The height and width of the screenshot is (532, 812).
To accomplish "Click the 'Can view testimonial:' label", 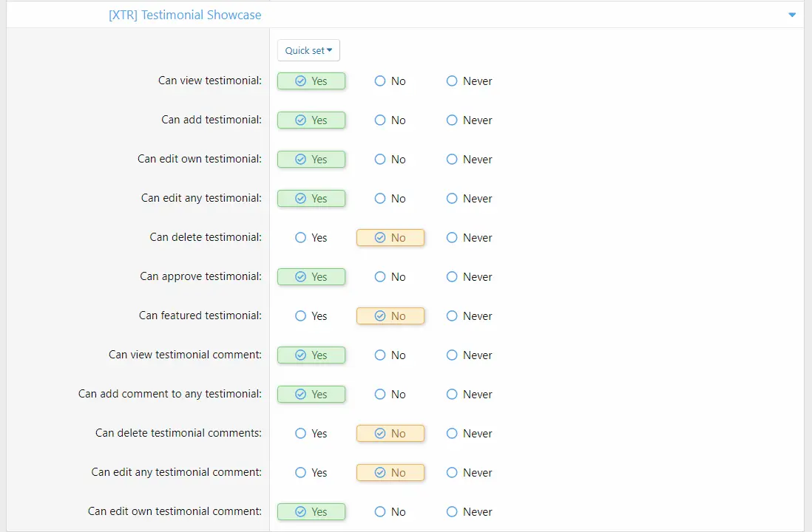I will pos(210,81).
